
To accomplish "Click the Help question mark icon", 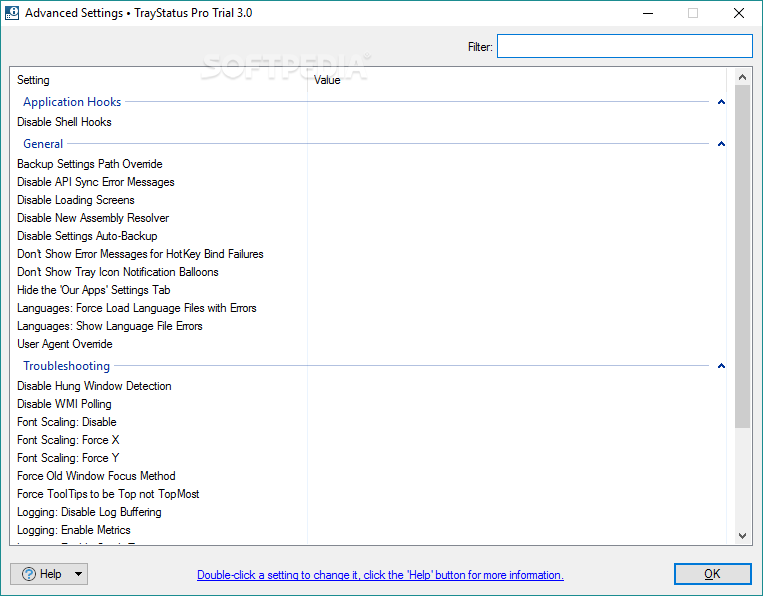I will tap(29, 574).
